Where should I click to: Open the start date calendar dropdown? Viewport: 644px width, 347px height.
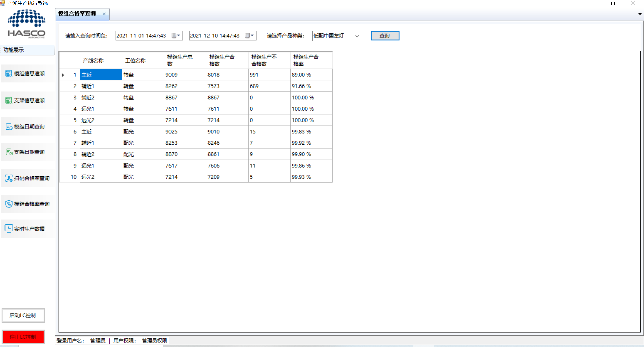(x=176, y=36)
